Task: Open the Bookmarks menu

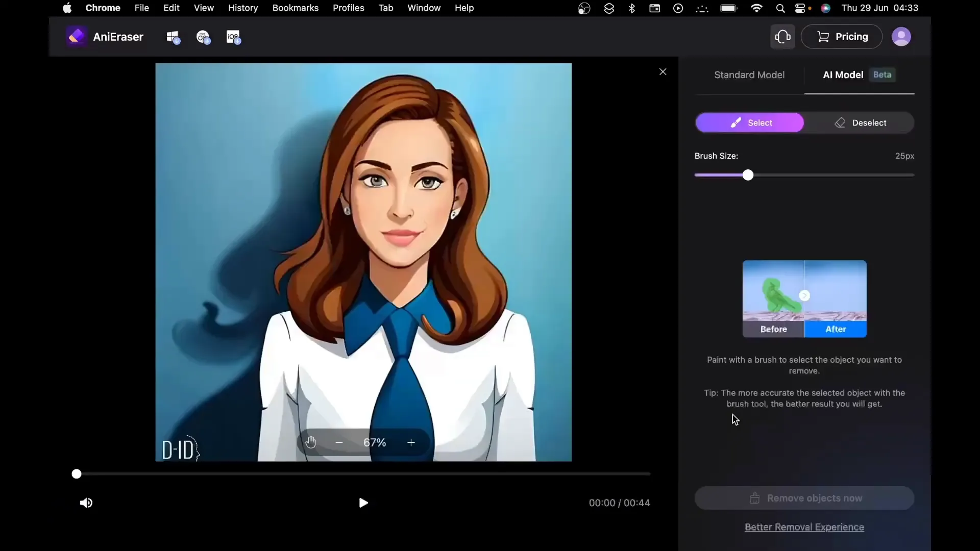Action: tap(296, 8)
